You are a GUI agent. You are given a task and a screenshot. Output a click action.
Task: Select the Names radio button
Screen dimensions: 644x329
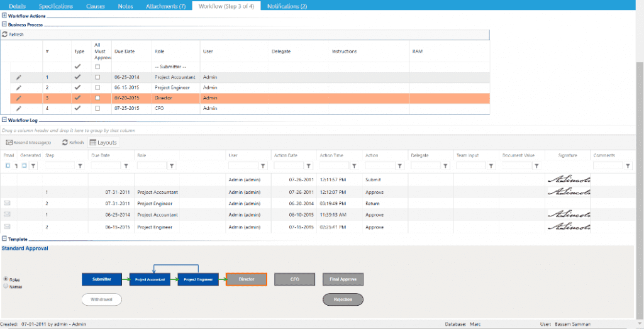6,286
